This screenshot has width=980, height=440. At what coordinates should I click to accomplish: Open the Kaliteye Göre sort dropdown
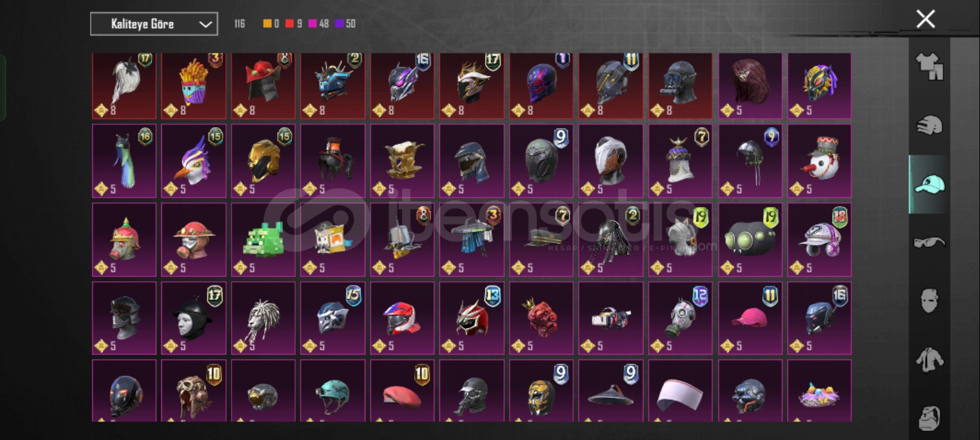[154, 24]
